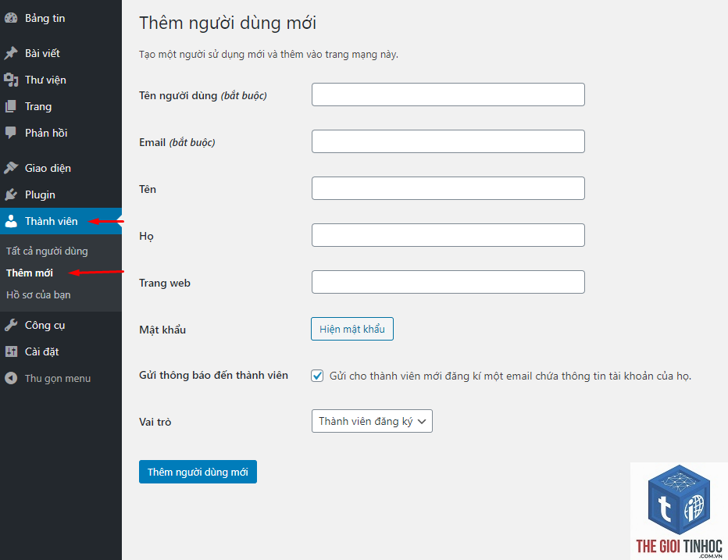The height and width of the screenshot is (560, 728).
Task: Select Thêm mới submenu link
Action: coord(29,273)
